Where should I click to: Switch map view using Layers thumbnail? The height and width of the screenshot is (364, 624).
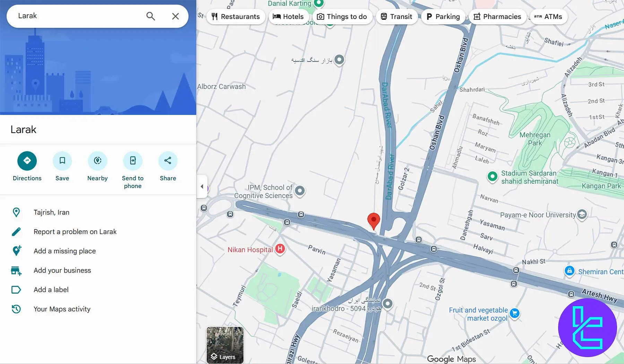225,345
